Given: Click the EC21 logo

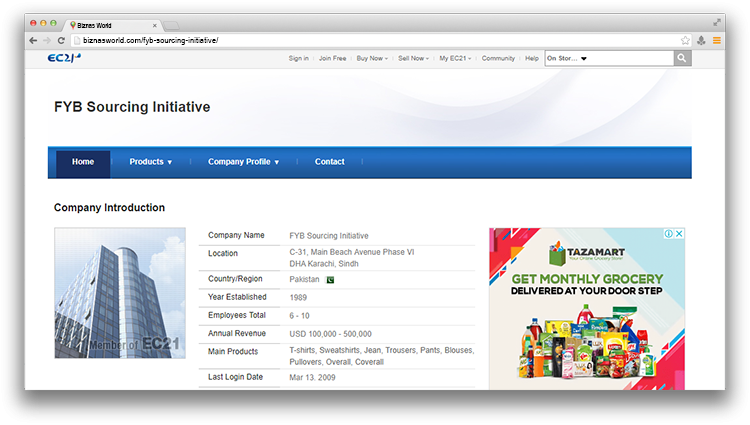Looking at the screenshot, I should click(65, 58).
